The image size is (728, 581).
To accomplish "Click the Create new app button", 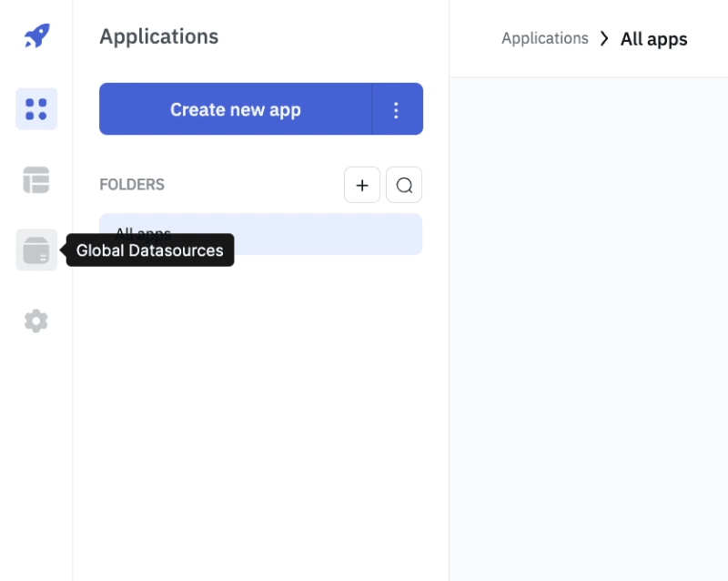I will pos(236,109).
